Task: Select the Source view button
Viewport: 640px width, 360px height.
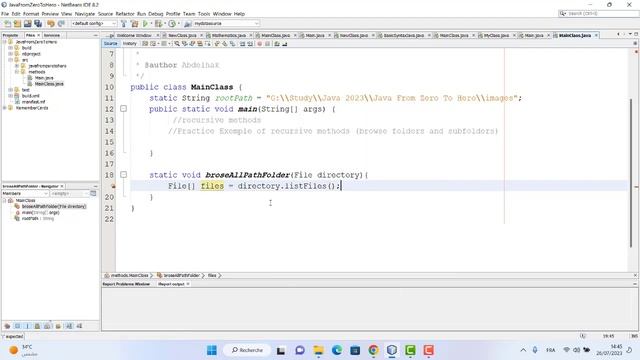Action: click(x=110, y=44)
